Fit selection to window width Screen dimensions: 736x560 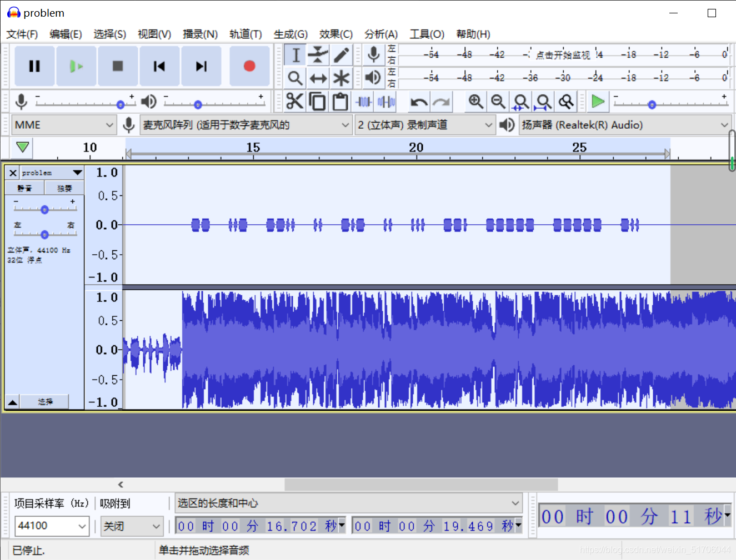521,102
